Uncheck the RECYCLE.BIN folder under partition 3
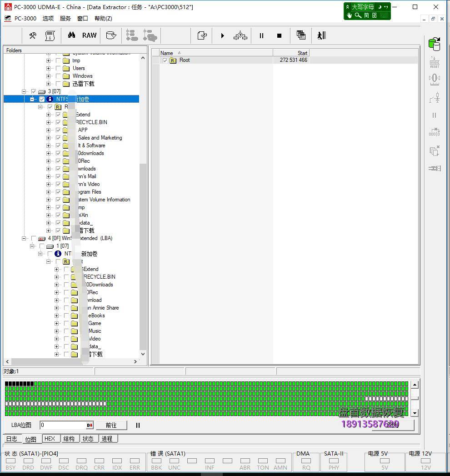The height and width of the screenshot is (476, 450). pos(58,122)
